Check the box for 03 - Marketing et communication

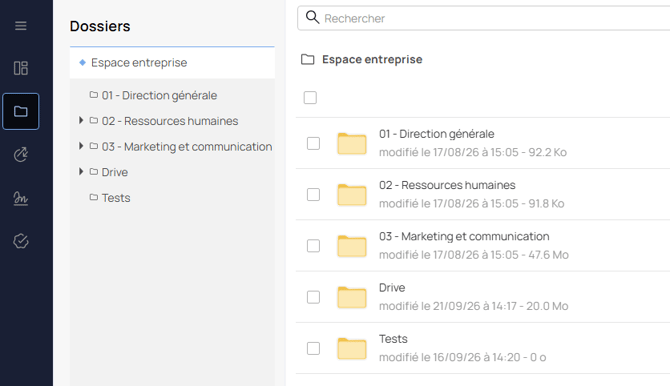[x=313, y=246]
